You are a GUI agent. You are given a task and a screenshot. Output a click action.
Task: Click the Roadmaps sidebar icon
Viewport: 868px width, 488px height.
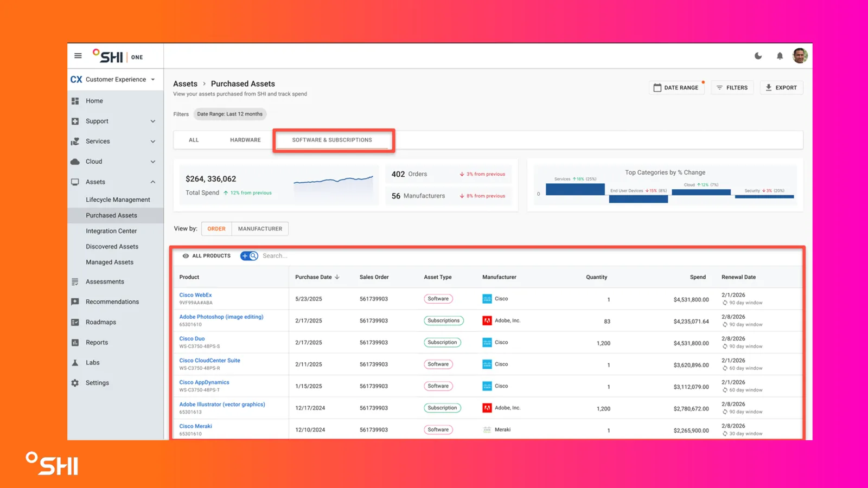(75, 322)
